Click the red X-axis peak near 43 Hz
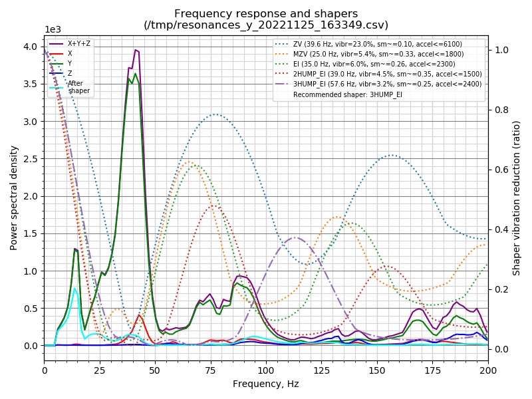The height and width of the screenshot is (399, 532). pyautogui.click(x=139, y=315)
